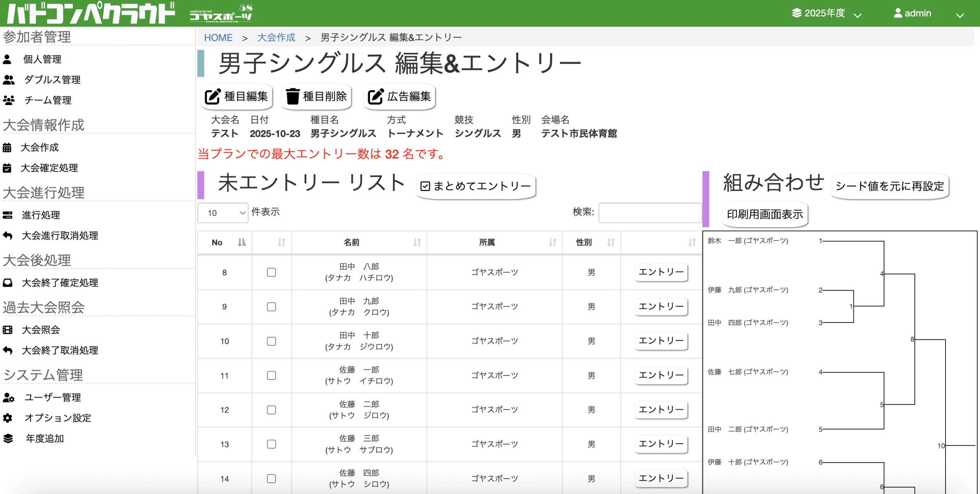Click the ダブルス管理 two-people icon
Image resolution: width=980 pixels, height=494 pixels.
click(8, 80)
